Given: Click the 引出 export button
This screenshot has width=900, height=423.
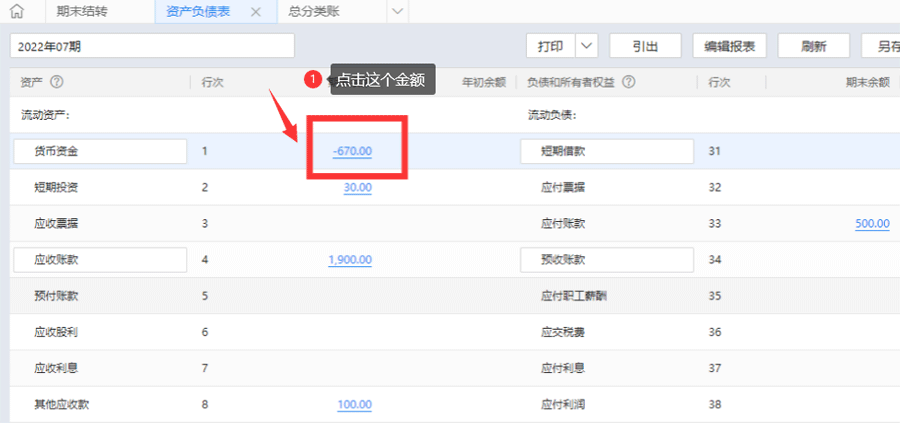Looking at the screenshot, I should coord(645,46).
